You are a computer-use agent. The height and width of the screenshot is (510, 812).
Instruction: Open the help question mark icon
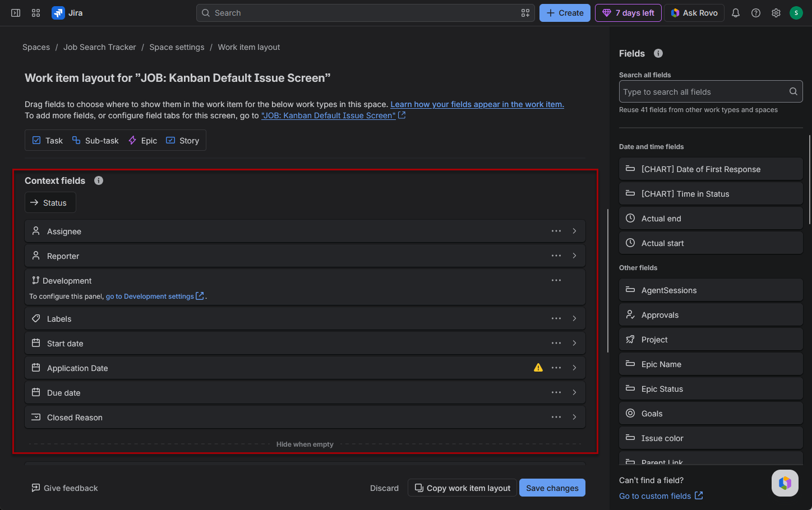pos(756,13)
